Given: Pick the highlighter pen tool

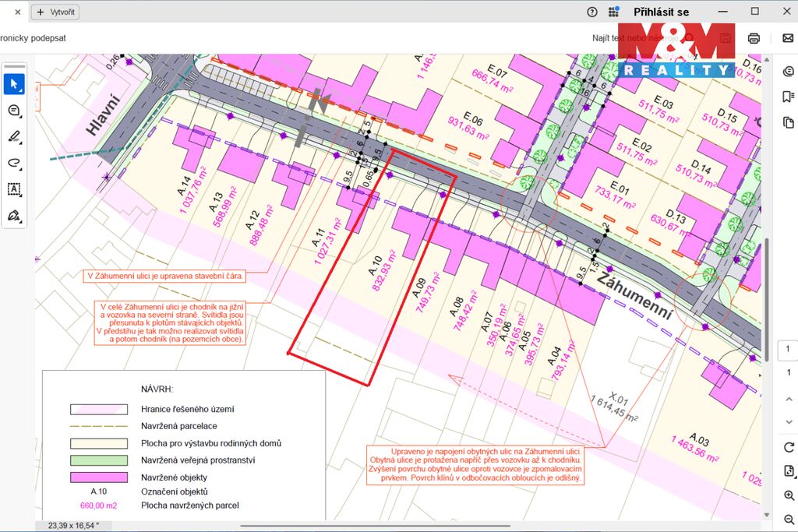Looking at the screenshot, I should (14, 136).
